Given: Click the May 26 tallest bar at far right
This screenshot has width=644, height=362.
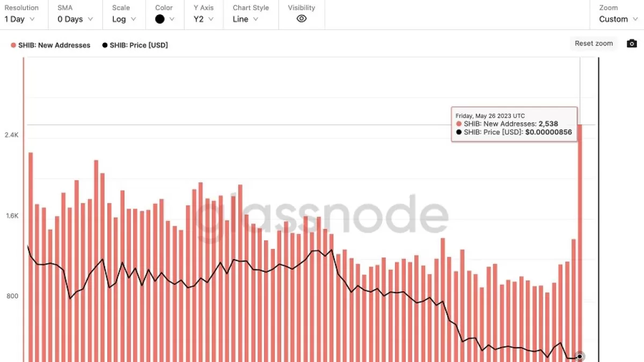Looking at the screenshot, I should (x=580, y=241).
